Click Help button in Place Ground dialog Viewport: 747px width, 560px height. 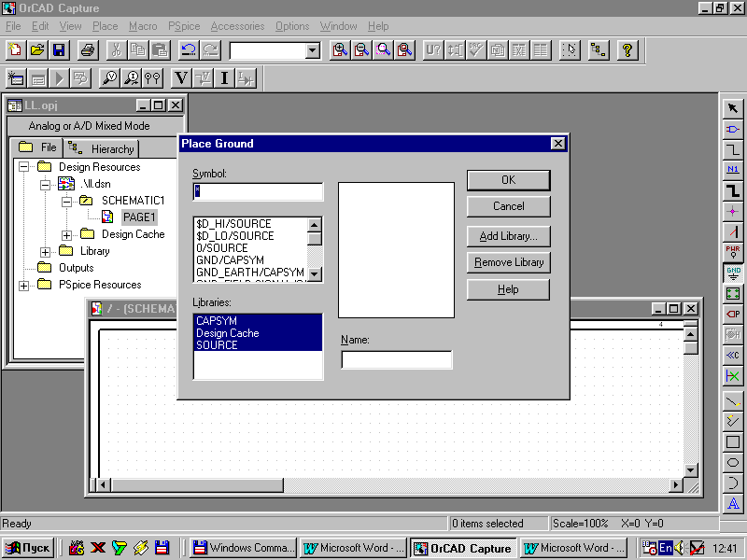click(508, 289)
